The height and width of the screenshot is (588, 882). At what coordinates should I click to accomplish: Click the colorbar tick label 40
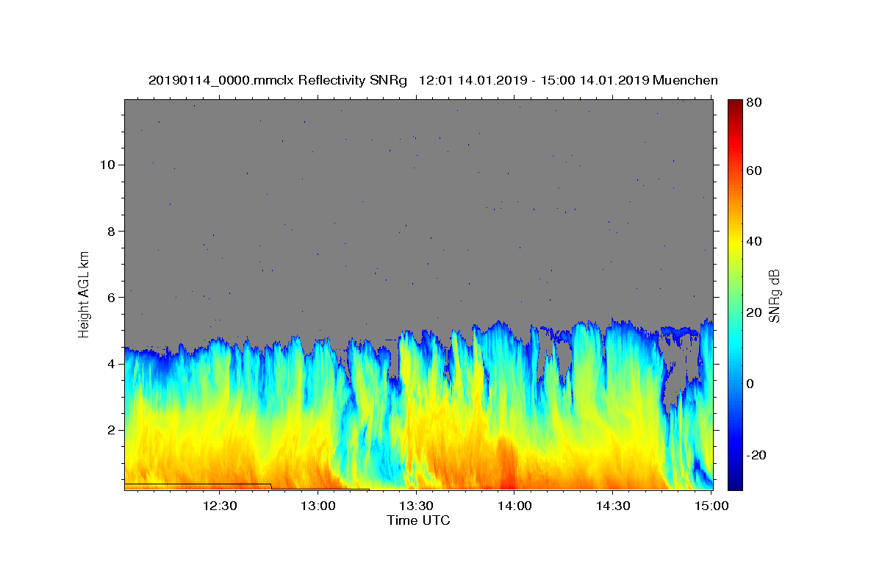click(753, 241)
